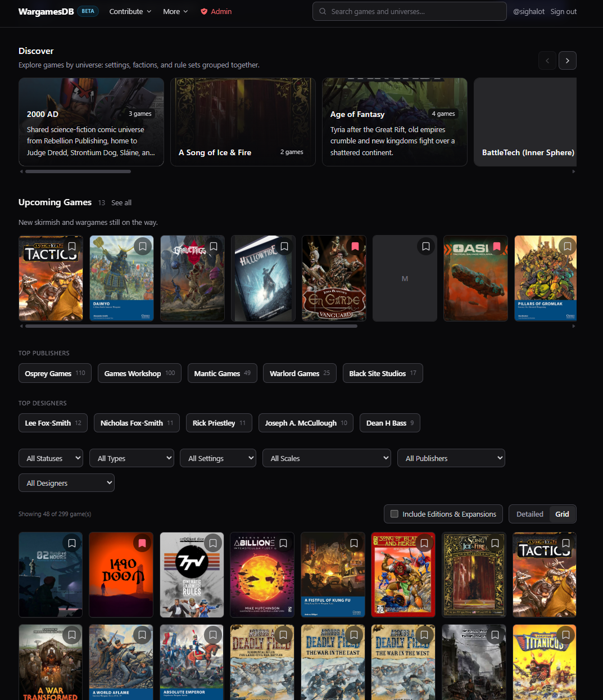Go to WargamesDB home logo
This screenshot has width=603, height=700.
click(x=46, y=11)
